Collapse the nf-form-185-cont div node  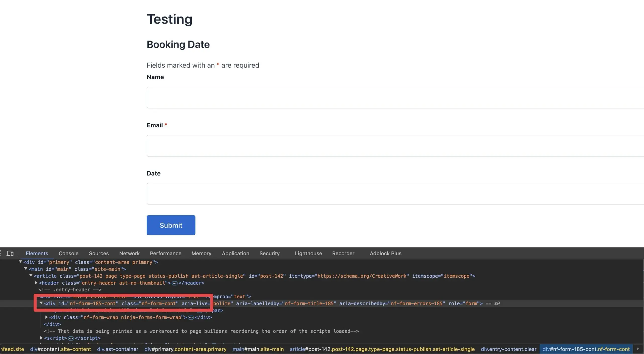(41, 303)
